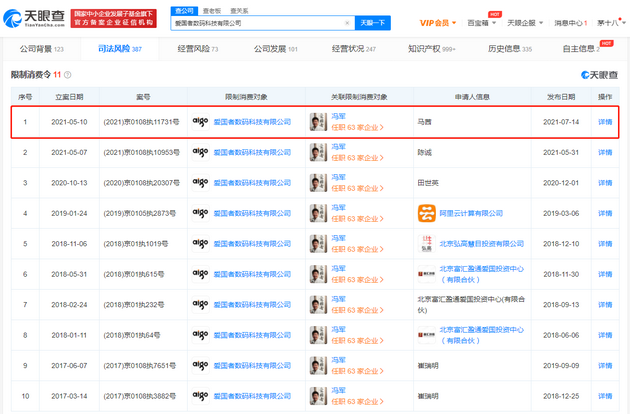Click the 天眼一下 search button

click(372, 23)
